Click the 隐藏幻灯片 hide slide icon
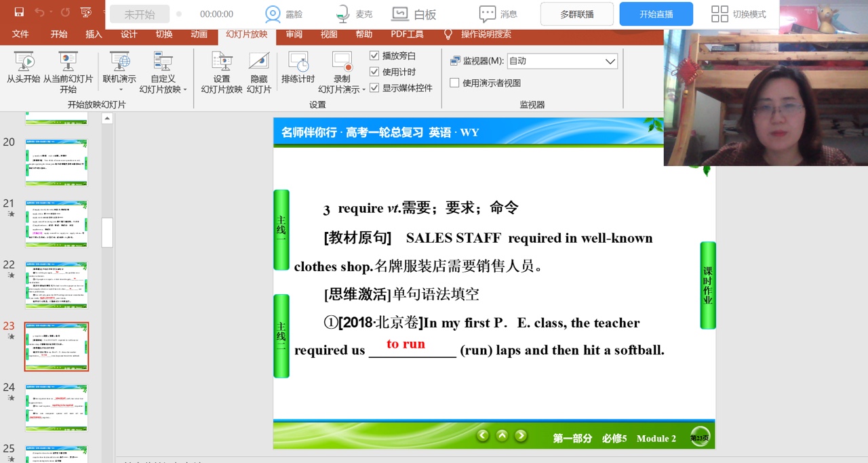Viewport: 868px width, 463px height. 258,62
